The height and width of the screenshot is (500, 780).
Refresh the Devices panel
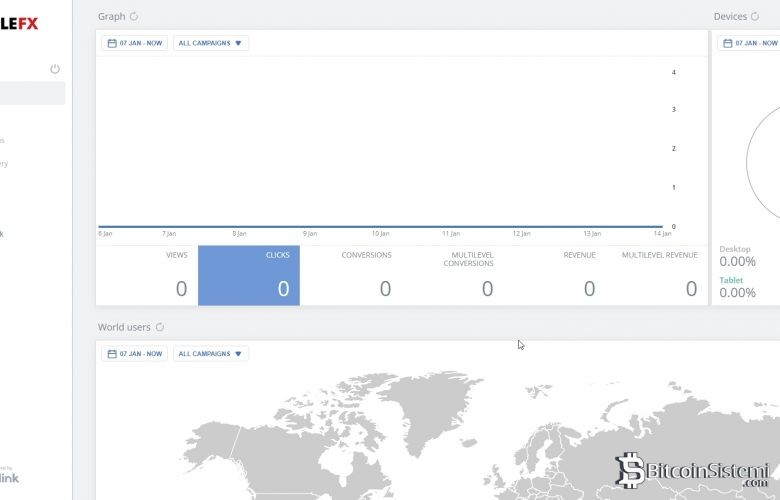[755, 17]
